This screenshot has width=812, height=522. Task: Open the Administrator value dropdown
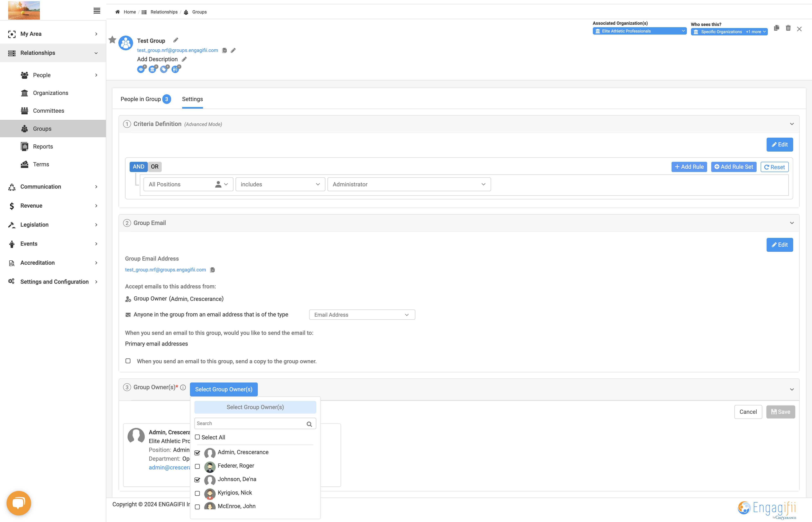click(x=409, y=184)
